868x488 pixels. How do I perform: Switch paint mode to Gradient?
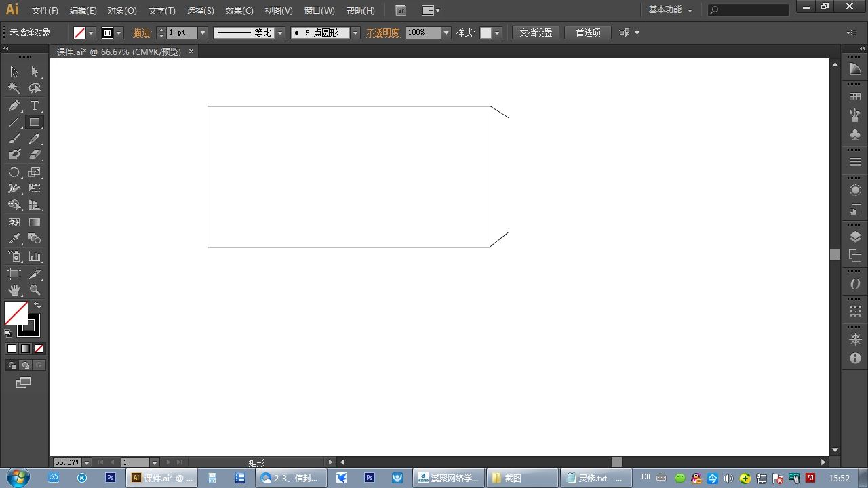(25, 349)
